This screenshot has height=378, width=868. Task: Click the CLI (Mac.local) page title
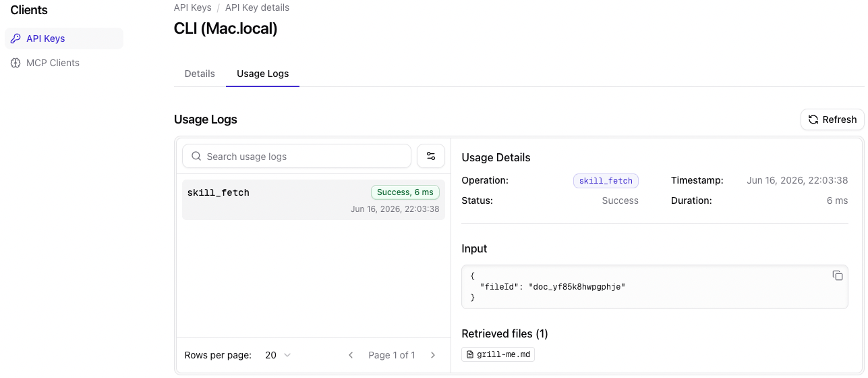click(x=226, y=28)
